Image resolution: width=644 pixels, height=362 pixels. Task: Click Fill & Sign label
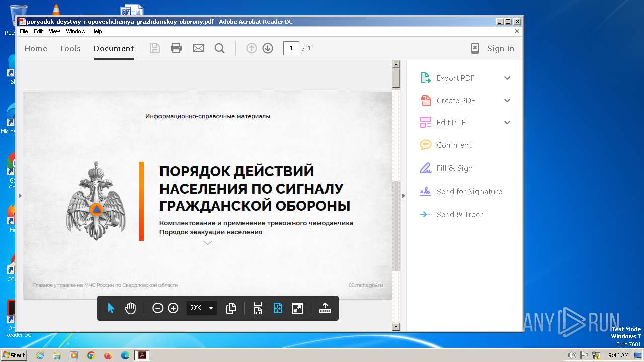coord(455,168)
